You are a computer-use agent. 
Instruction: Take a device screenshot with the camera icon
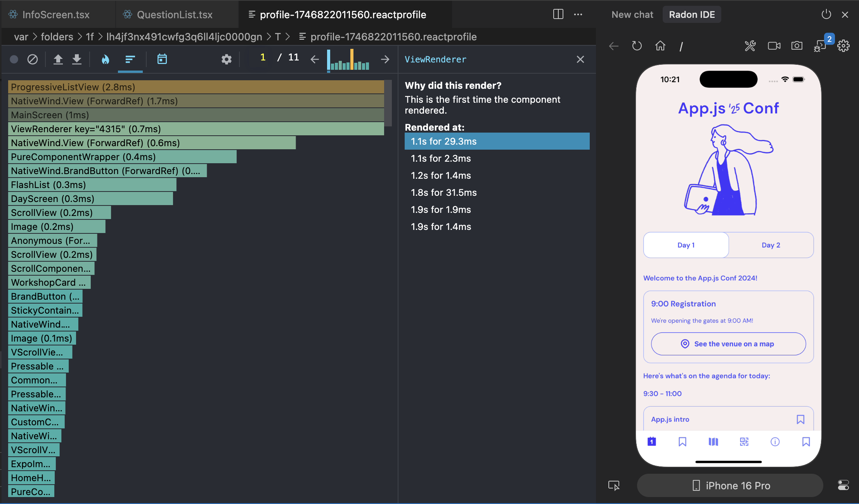[x=797, y=46]
